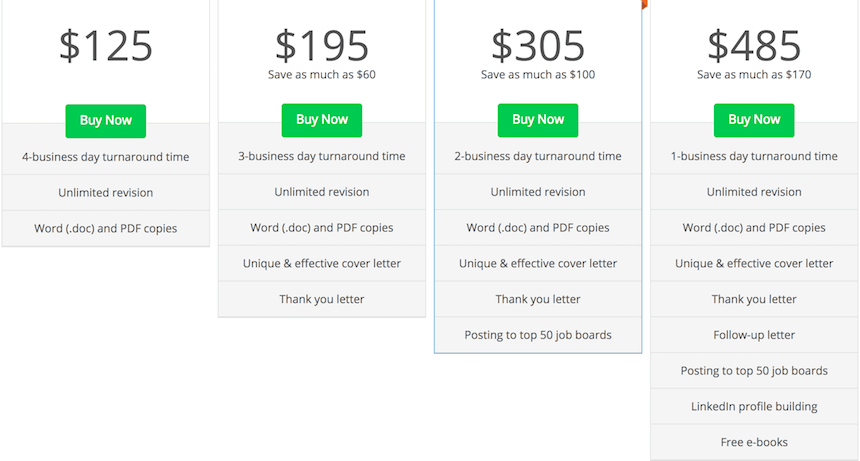Click the 1-business day turnaround time row
Image resolution: width=860 pixels, height=461 pixels.
pyautogui.click(x=754, y=156)
